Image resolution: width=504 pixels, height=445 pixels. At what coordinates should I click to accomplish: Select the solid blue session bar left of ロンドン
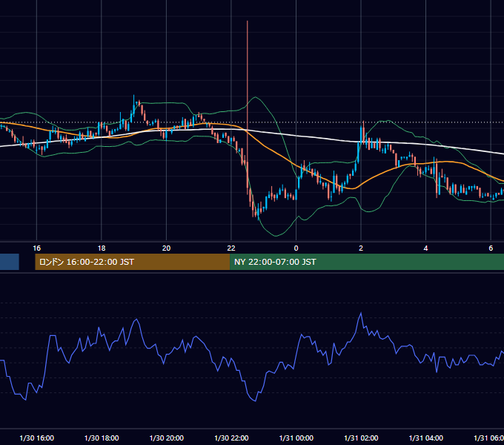point(10,262)
